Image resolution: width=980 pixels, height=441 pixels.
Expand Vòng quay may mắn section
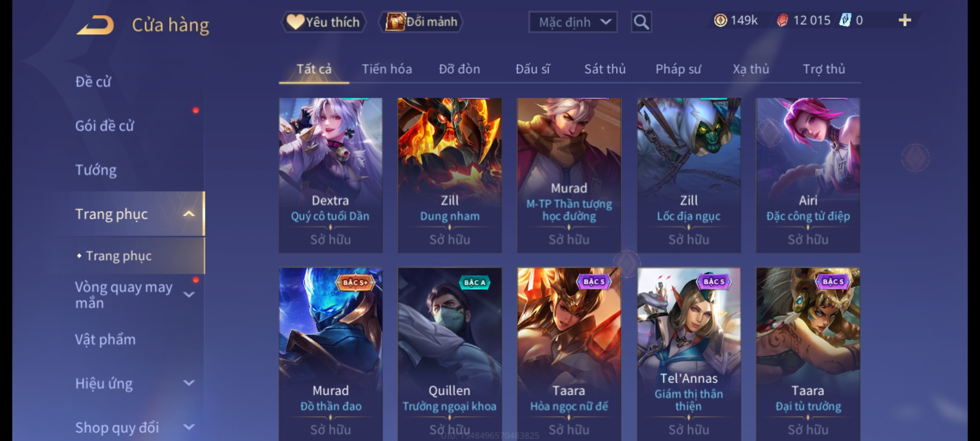coord(189,294)
